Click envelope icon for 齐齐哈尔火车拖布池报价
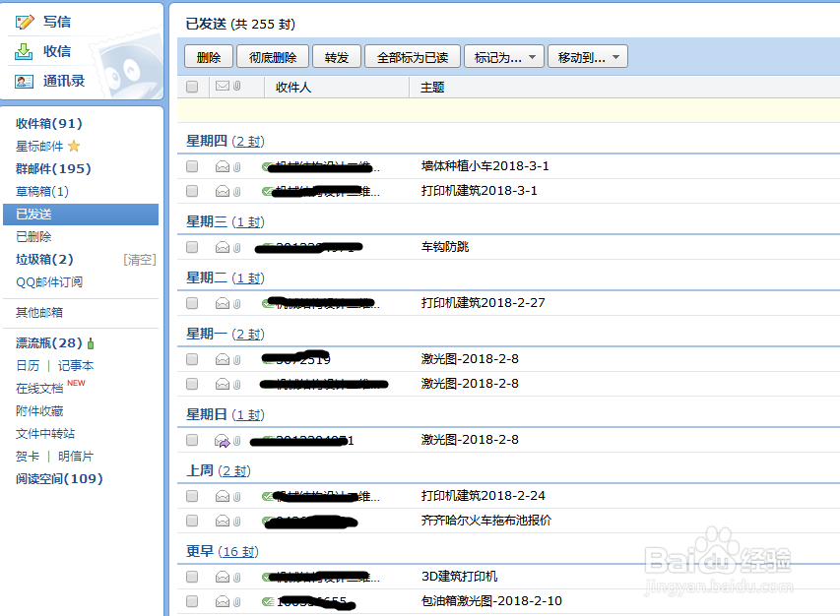The width and height of the screenshot is (840, 616). coord(223,521)
